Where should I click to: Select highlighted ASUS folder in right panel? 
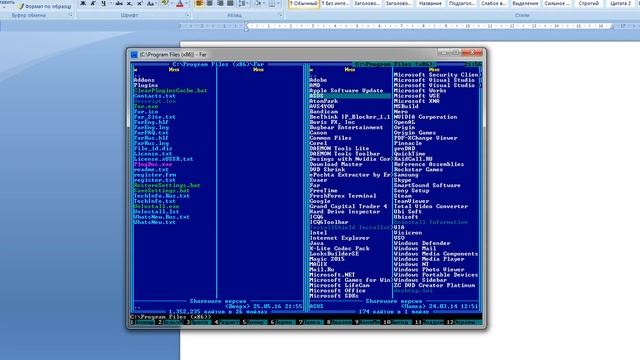click(349, 96)
